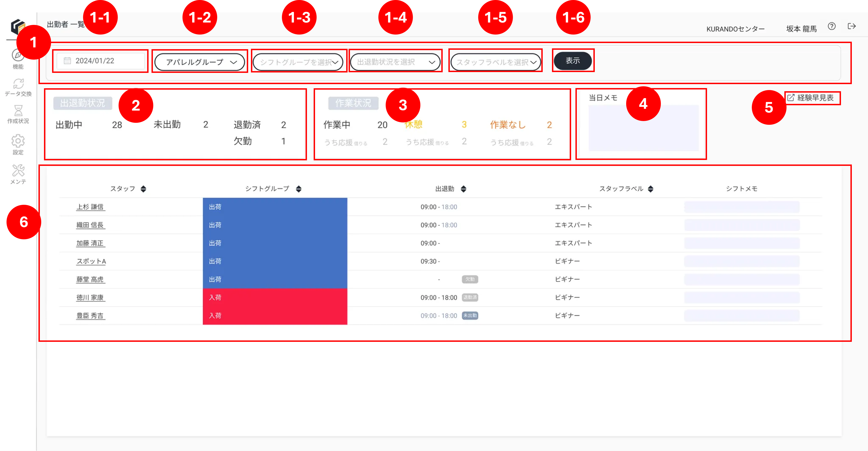Screen dimensions: 868x451
Task: Click the calendar icon in date field
Action: [x=67, y=61]
